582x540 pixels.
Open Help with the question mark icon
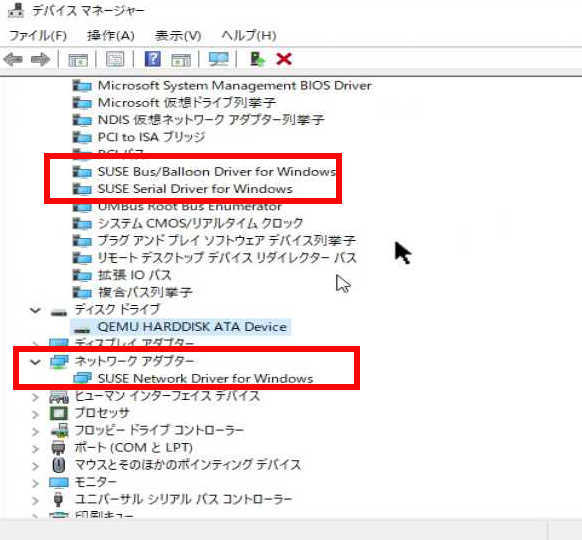[153, 59]
